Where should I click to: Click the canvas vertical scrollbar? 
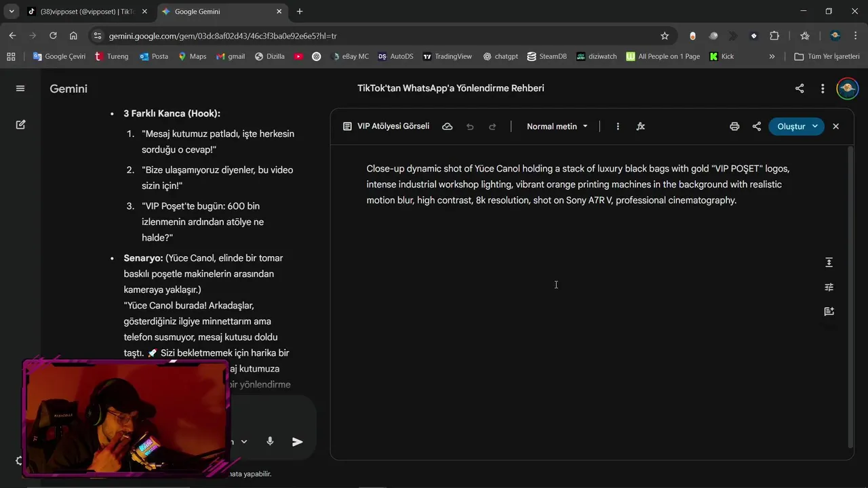point(851,297)
